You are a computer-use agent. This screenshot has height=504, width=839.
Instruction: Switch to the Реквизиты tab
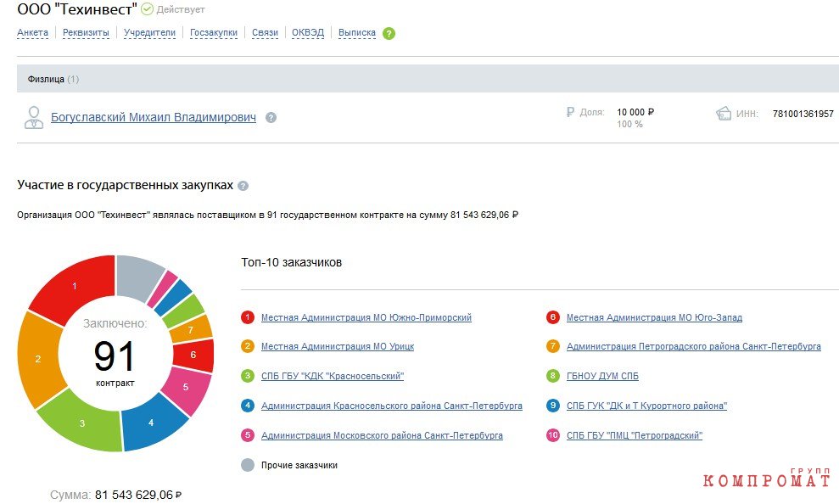coord(86,32)
